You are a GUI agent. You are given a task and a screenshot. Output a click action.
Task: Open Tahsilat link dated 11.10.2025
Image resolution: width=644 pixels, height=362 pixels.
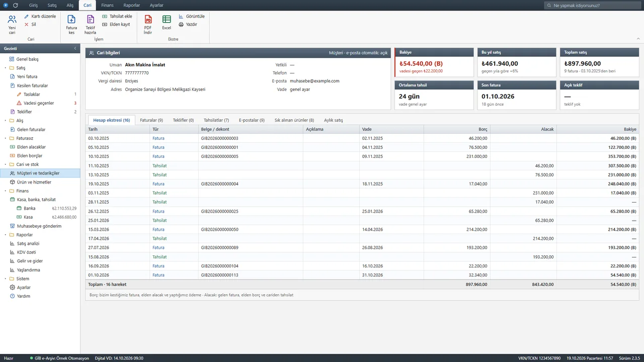pos(159,165)
